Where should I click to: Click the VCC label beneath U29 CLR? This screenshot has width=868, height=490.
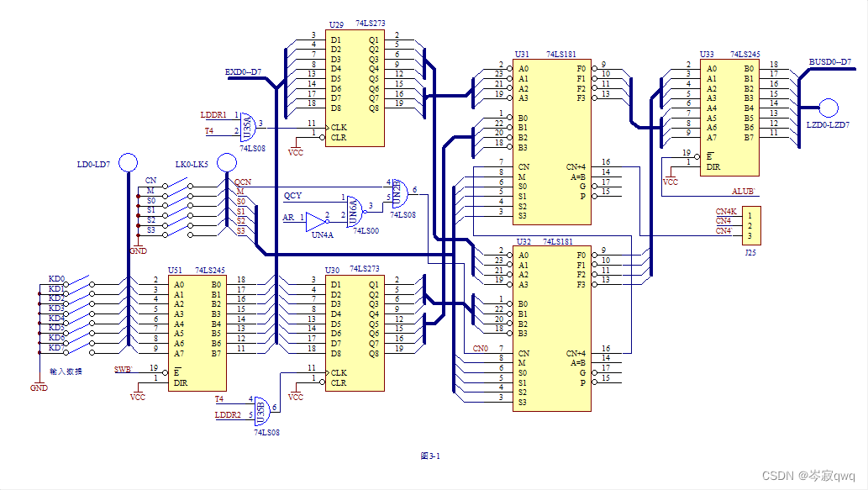(x=296, y=152)
